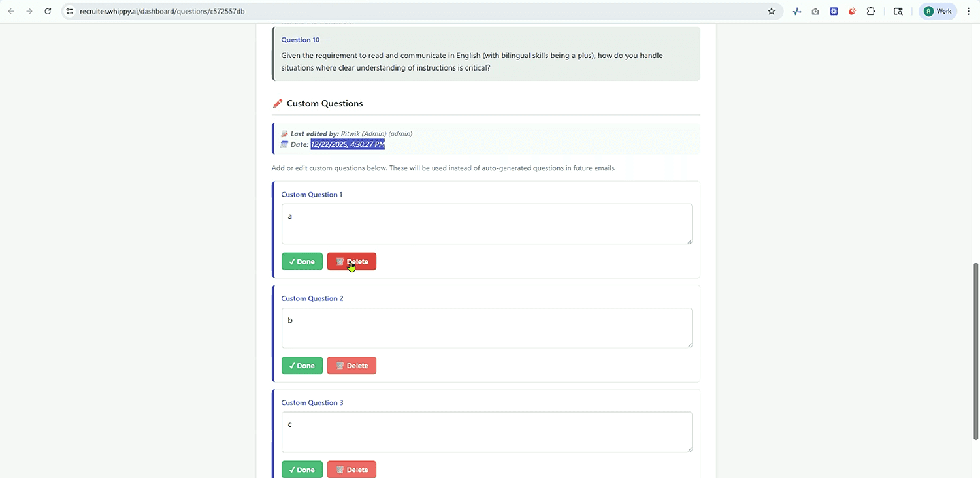Screen dimensions: 980x478
Task: Open the blue gear extension icon
Action: 834,11
